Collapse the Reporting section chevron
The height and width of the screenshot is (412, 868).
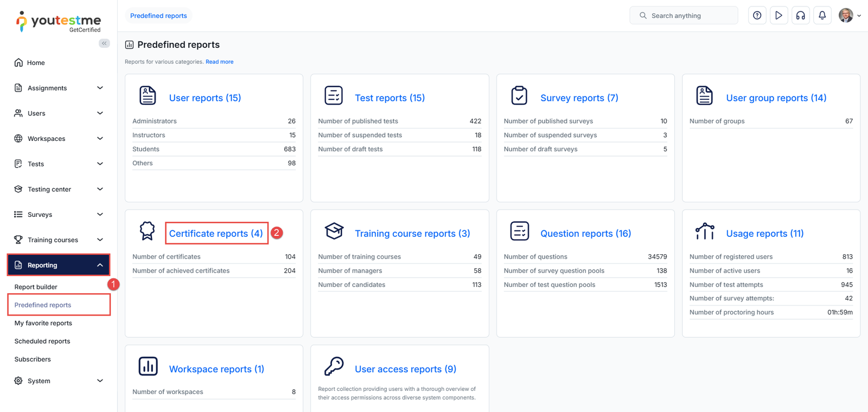[100, 265]
